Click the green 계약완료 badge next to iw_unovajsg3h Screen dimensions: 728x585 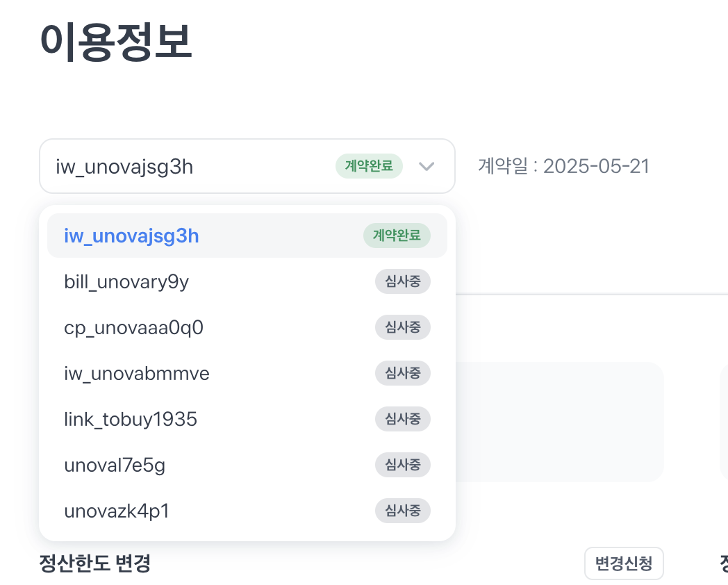coord(397,236)
